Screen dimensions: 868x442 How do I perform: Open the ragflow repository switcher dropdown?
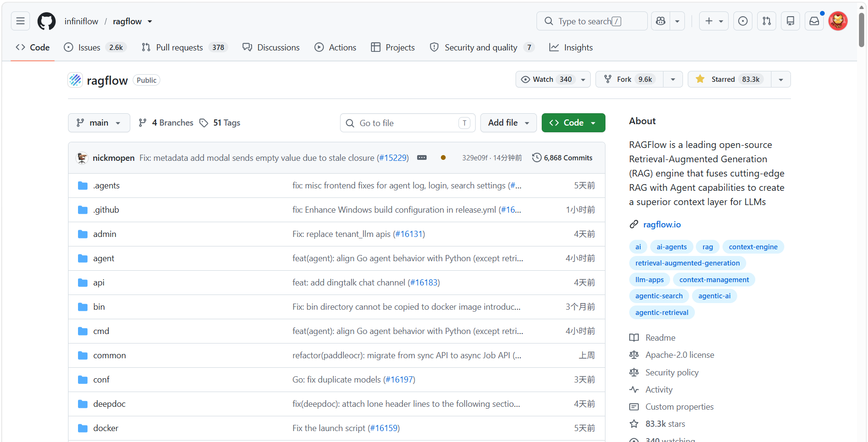point(150,21)
